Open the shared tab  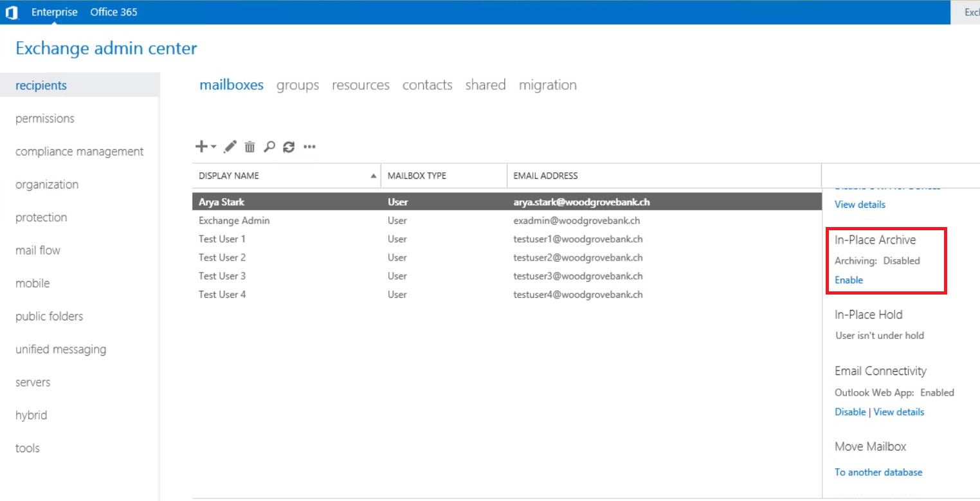485,85
